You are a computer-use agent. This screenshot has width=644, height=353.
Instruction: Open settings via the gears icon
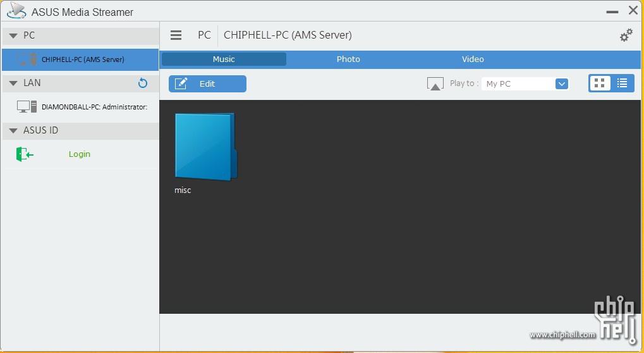(626, 35)
